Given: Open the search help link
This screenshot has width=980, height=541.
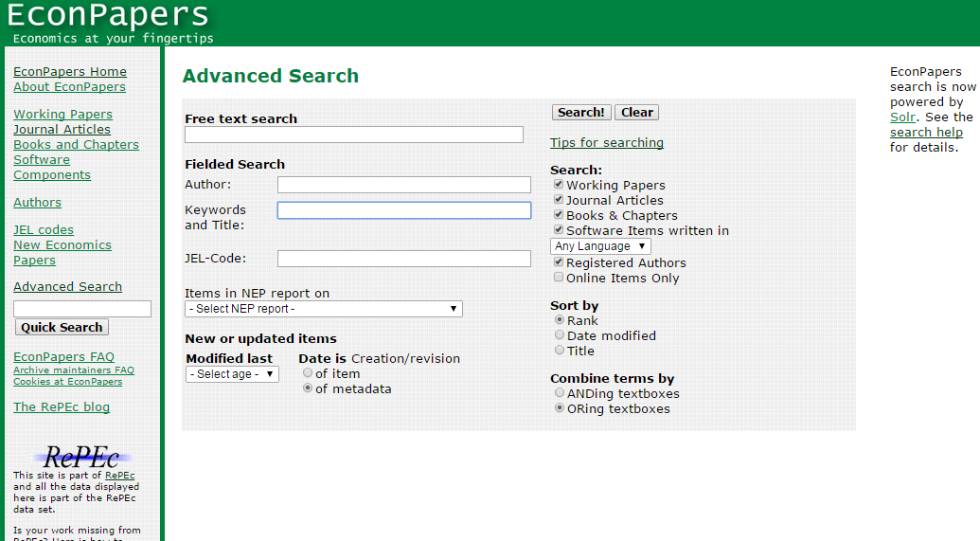Looking at the screenshot, I should click(x=926, y=132).
